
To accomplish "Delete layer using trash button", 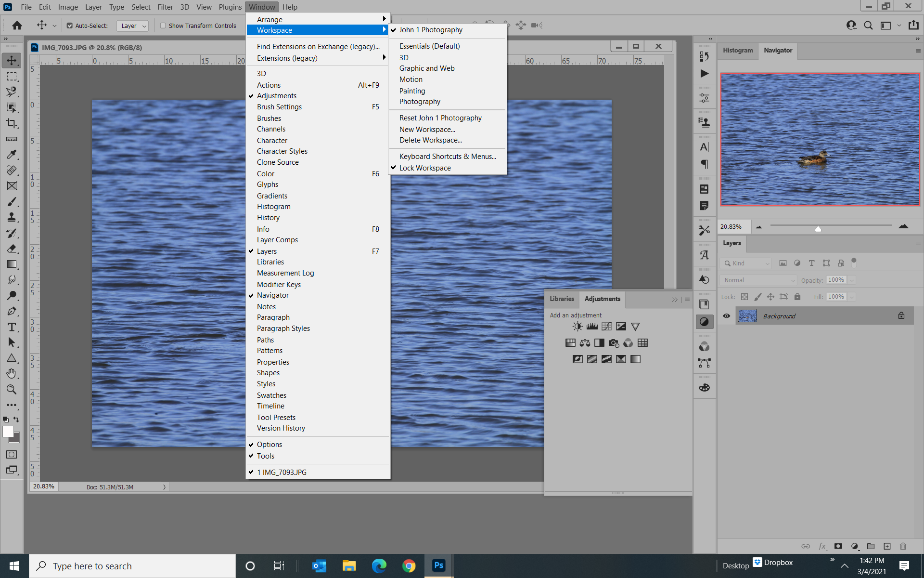I will click(903, 546).
